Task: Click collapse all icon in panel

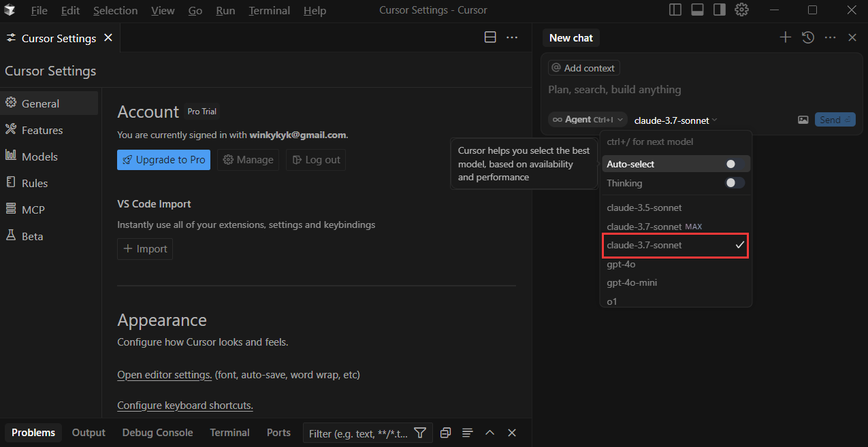Action: point(445,433)
